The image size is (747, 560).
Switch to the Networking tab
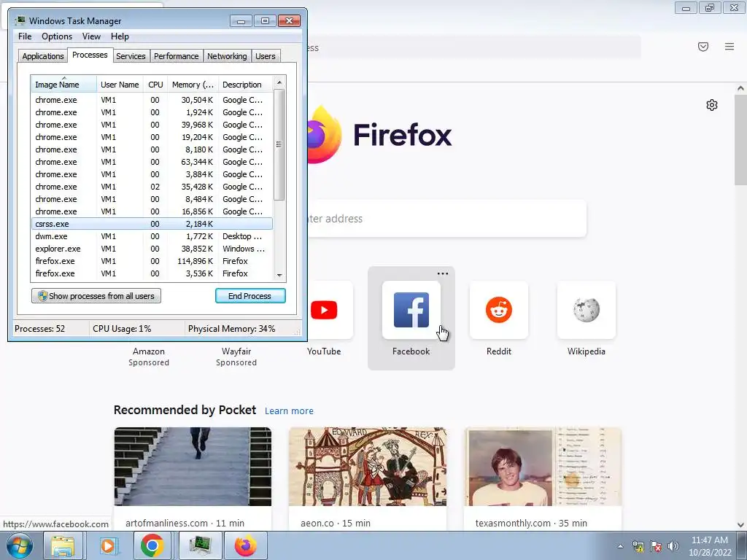click(227, 56)
